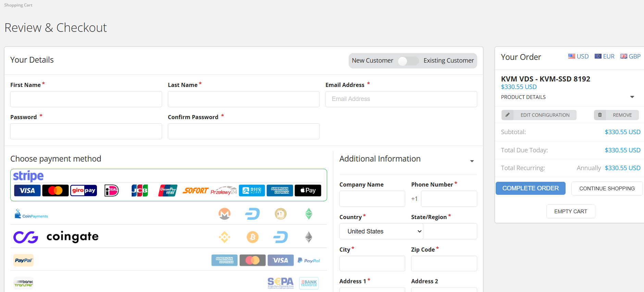Click the Bitcoin icon in coingate row

253,237
